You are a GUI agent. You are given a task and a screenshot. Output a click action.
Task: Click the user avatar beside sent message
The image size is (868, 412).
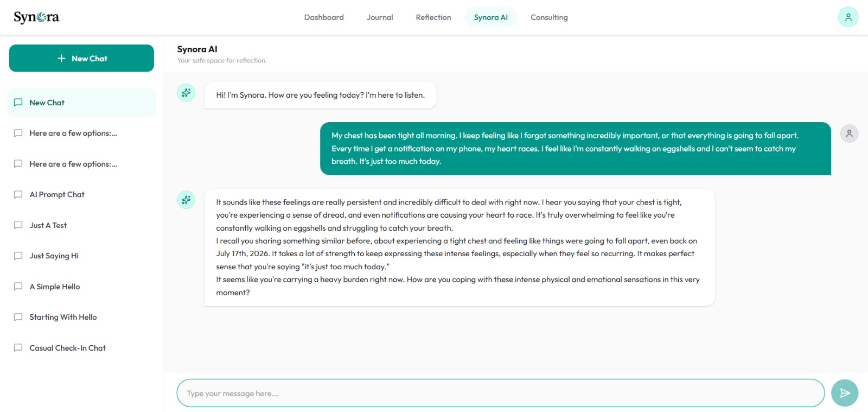(x=849, y=134)
